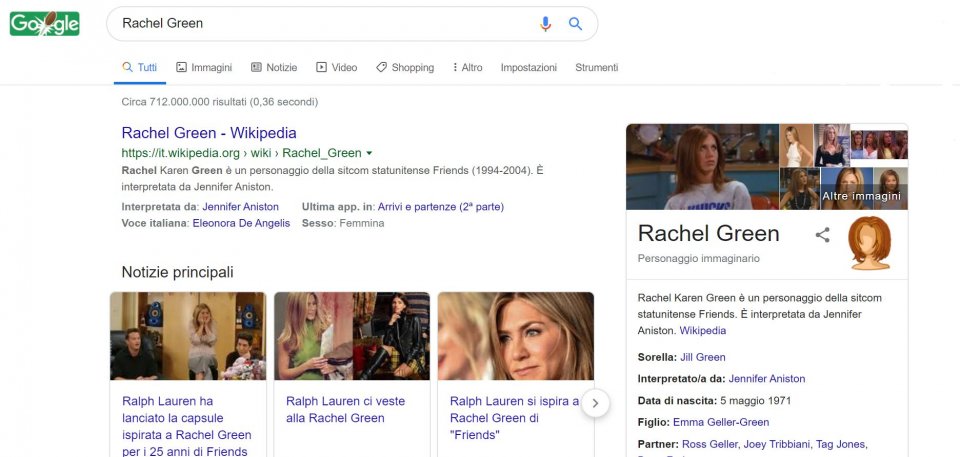Open the Rachel Green - Wikipedia result
The image size is (960, 457).
click(x=209, y=133)
